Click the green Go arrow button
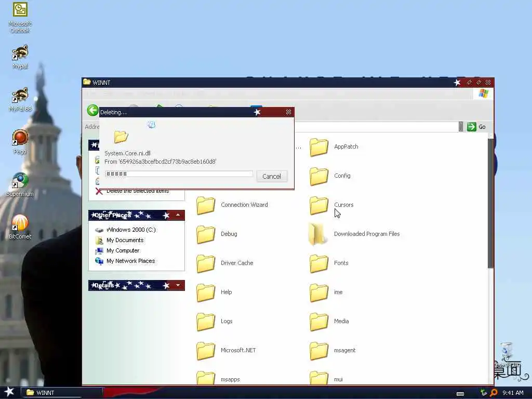Image resolution: width=532 pixels, height=399 pixels. (x=471, y=127)
